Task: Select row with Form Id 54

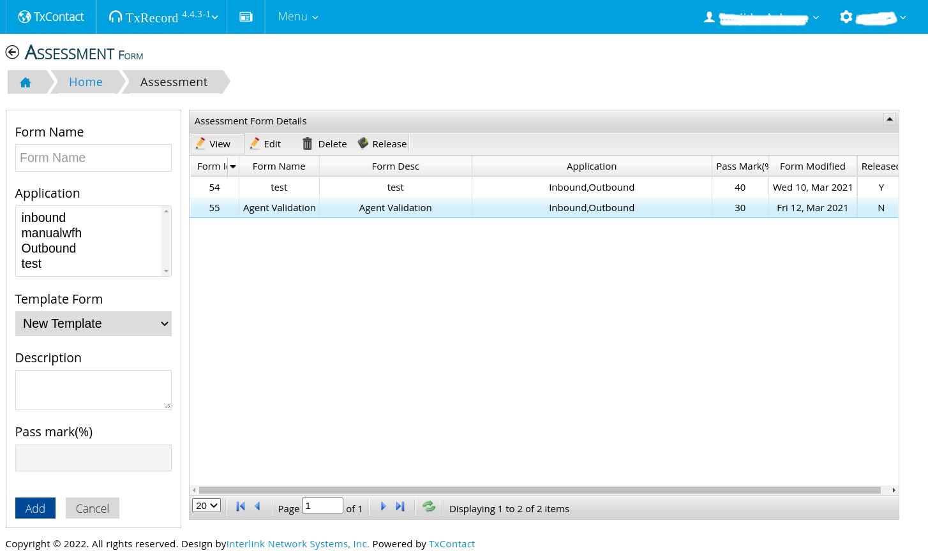Action: [544, 188]
